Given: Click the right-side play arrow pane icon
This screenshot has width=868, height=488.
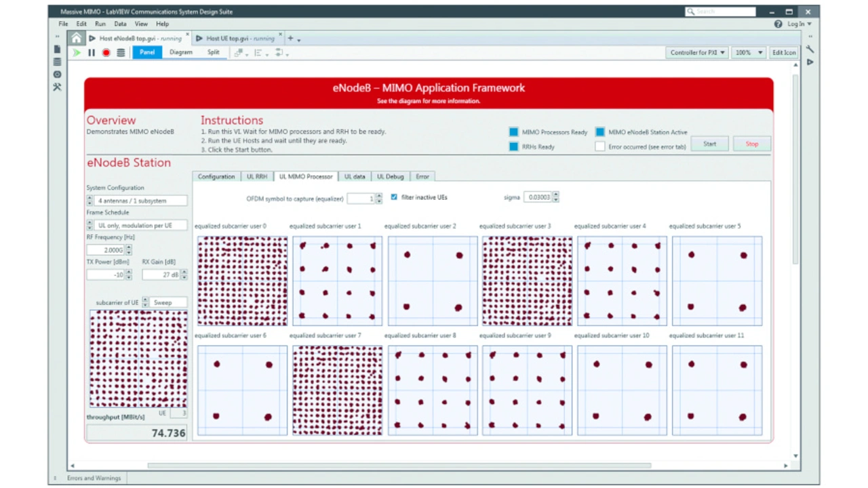Looking at the screenshot, I should coord(810,62).
